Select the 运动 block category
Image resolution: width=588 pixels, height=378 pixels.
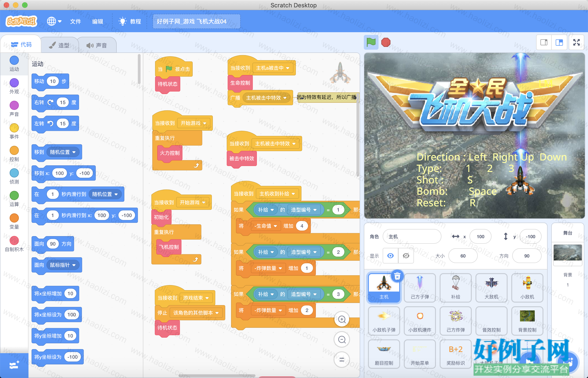[x=14, y=63]
